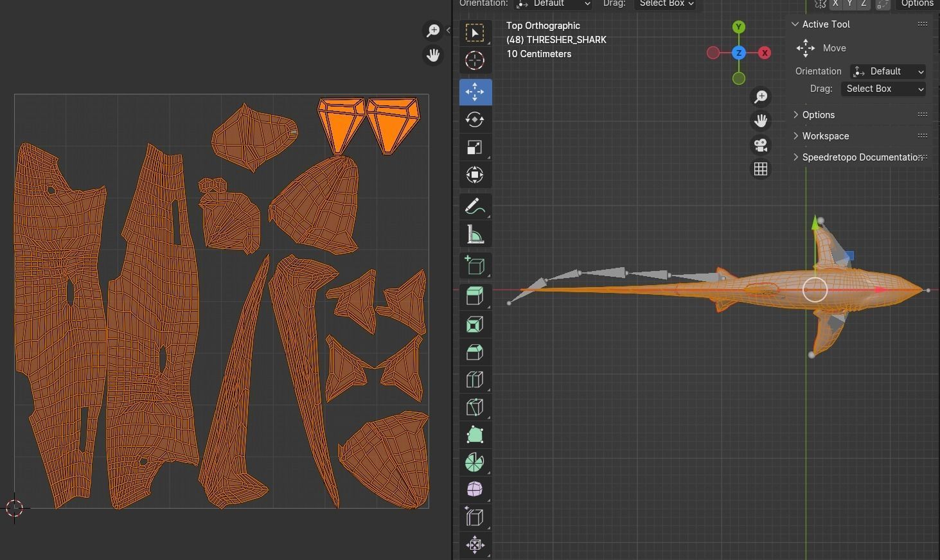The image size is (940, 560).
Task: Expand the Workspace panel
Action: click(795, 136)
